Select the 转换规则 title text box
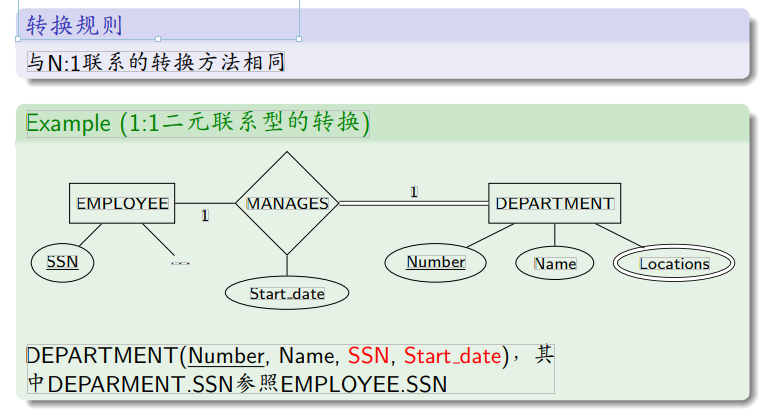The width and height of the screenshot is (768, 414). 158,20
